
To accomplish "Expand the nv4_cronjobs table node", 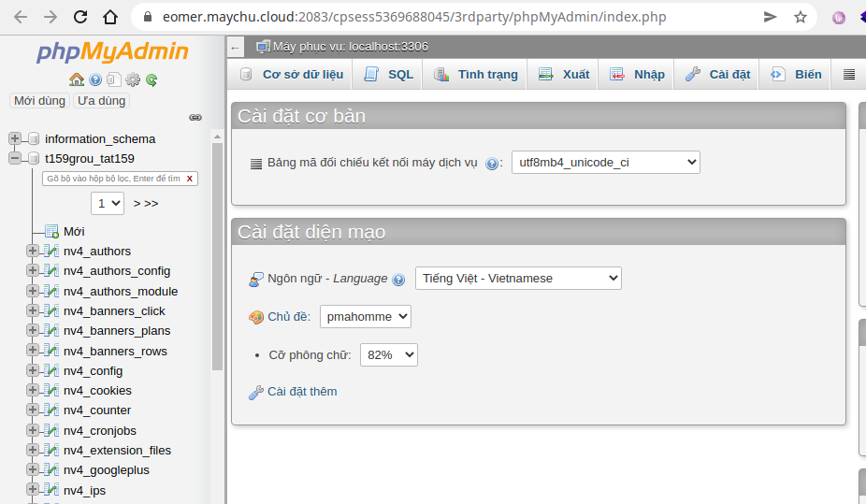I will tap(33, 429).
